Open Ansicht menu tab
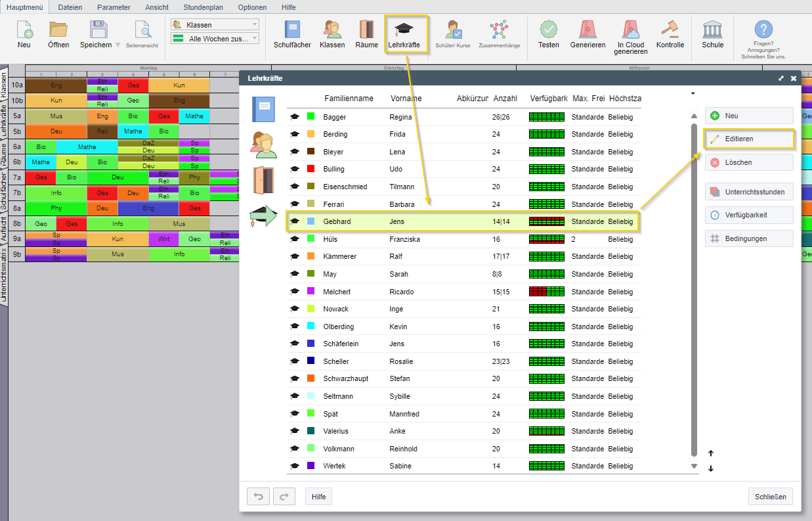The width and height of the screenshot is (812, 521). tap(157, 7)
